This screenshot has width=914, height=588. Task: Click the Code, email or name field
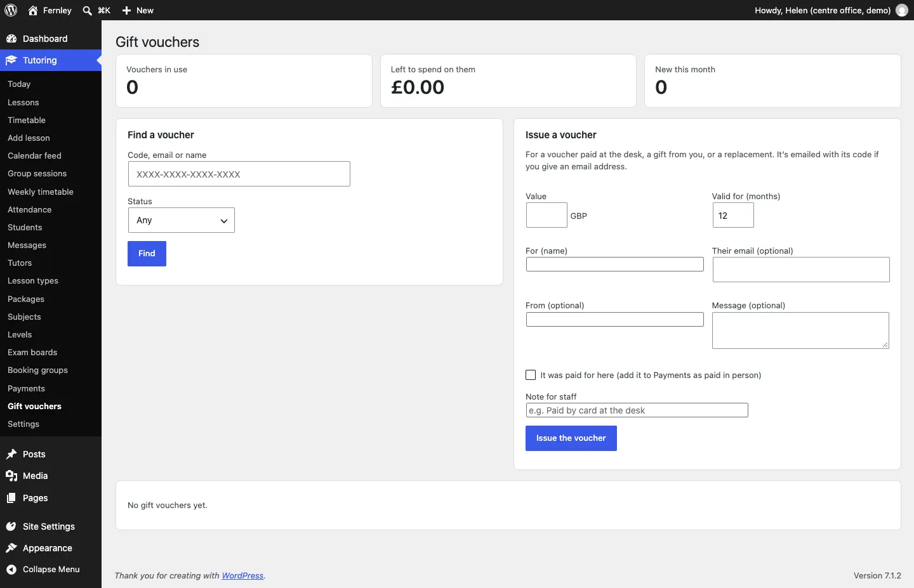click(x=239, y=174)
